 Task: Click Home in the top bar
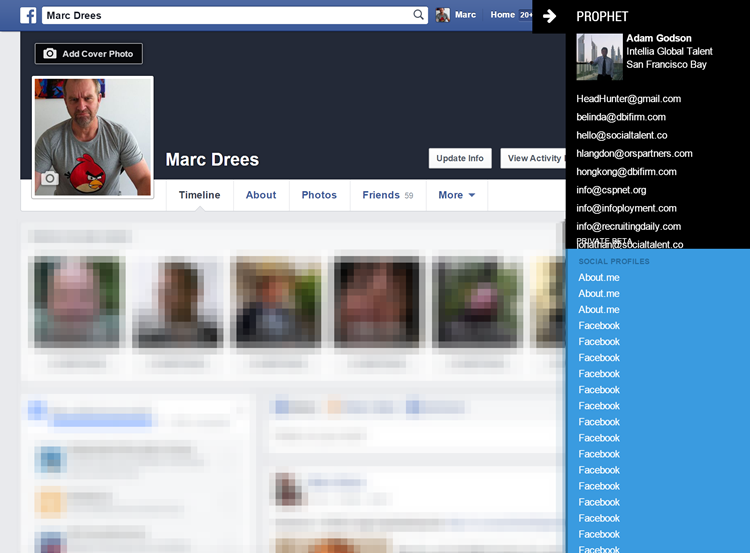click(x=502, y=15)
